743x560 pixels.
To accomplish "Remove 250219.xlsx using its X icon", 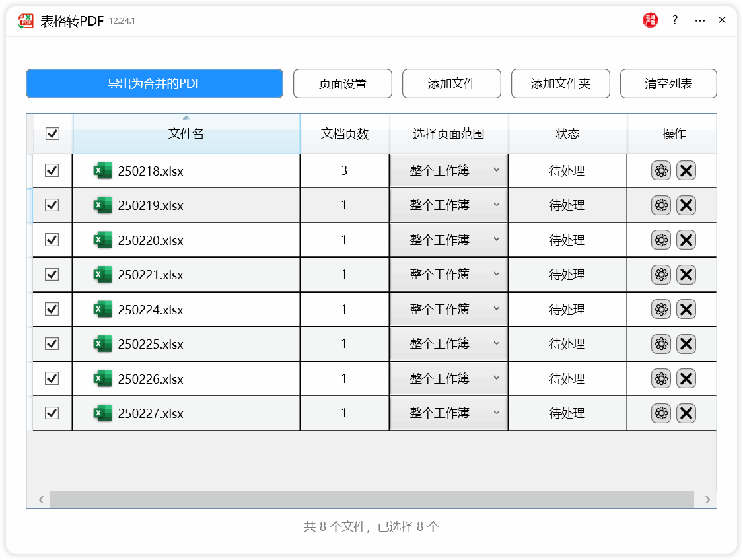I will click(x=686, y=205).
